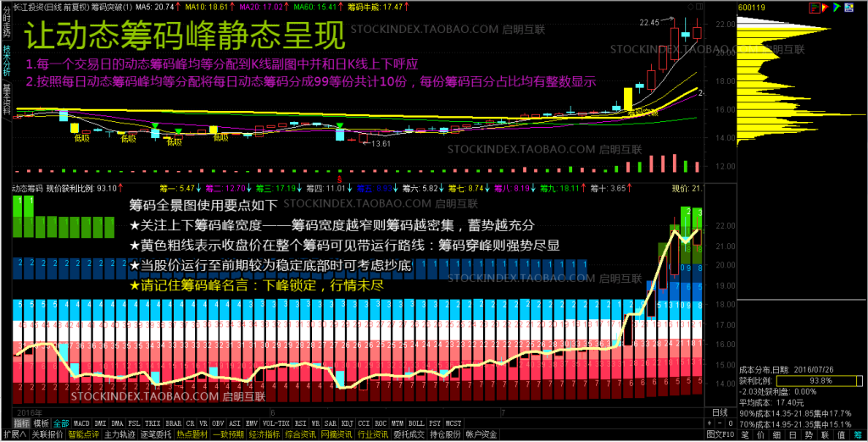868x442 pixels.
Task: Switch indicator to TRIX
Action: tap(153, 423)
